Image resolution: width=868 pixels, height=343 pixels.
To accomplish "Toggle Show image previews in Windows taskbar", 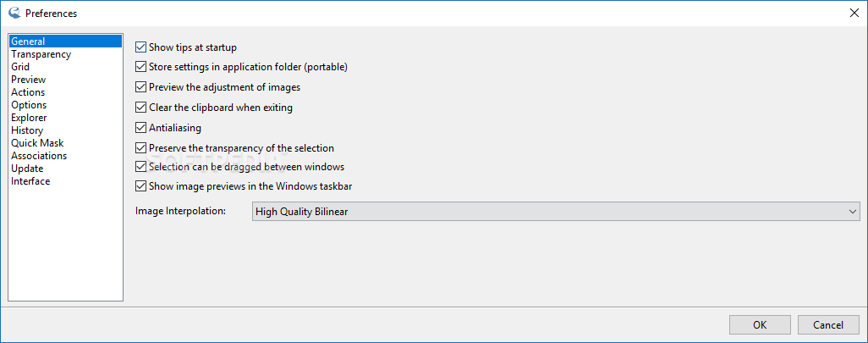I will point(140,186).
